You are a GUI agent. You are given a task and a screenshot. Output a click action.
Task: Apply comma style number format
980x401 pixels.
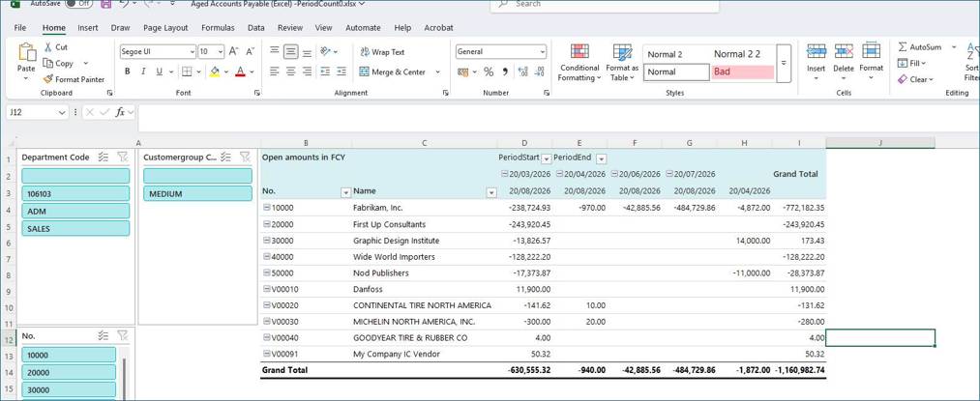click(x=505, y=72)
